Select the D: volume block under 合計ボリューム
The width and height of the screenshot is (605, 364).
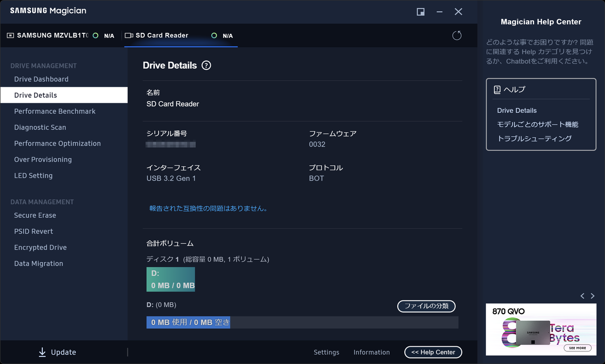(x=170, y=279)
